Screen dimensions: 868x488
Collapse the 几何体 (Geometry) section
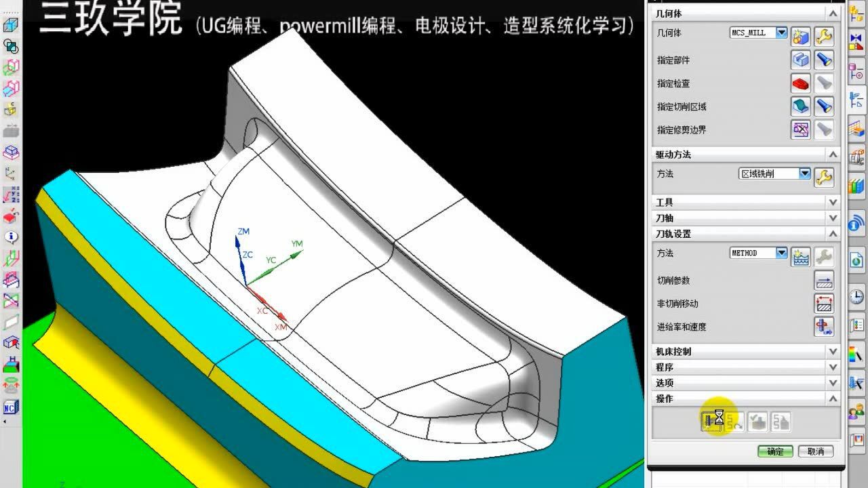pyautogui.click(x=833, y=14)
